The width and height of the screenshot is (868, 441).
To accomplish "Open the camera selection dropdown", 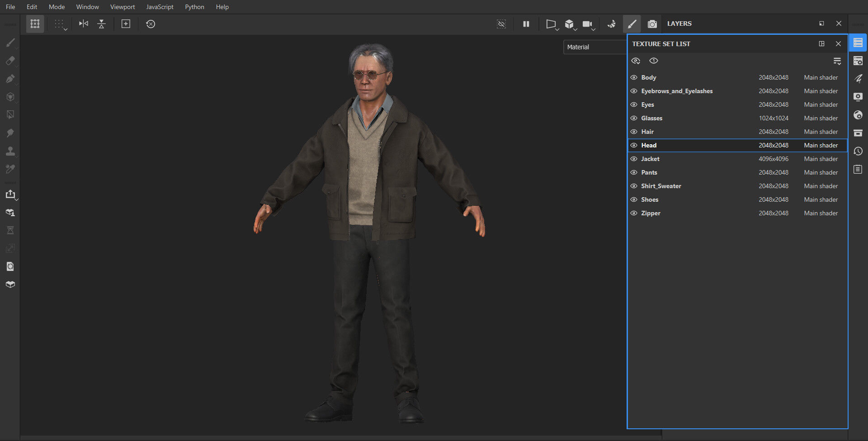I will 588,24.
